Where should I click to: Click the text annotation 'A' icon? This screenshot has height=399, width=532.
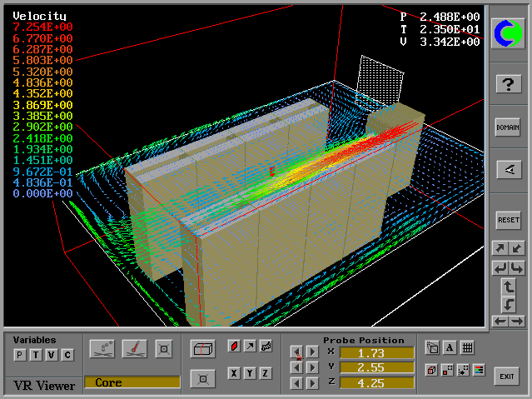point(450,348)
